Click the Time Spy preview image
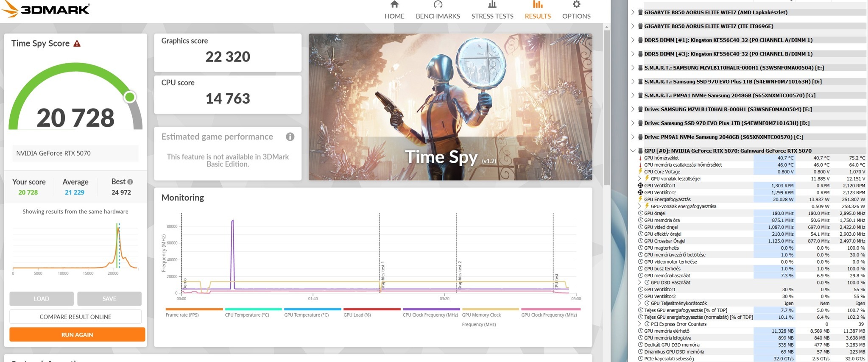868x362 pixels. pyautogui.click(x=450, y=107)
